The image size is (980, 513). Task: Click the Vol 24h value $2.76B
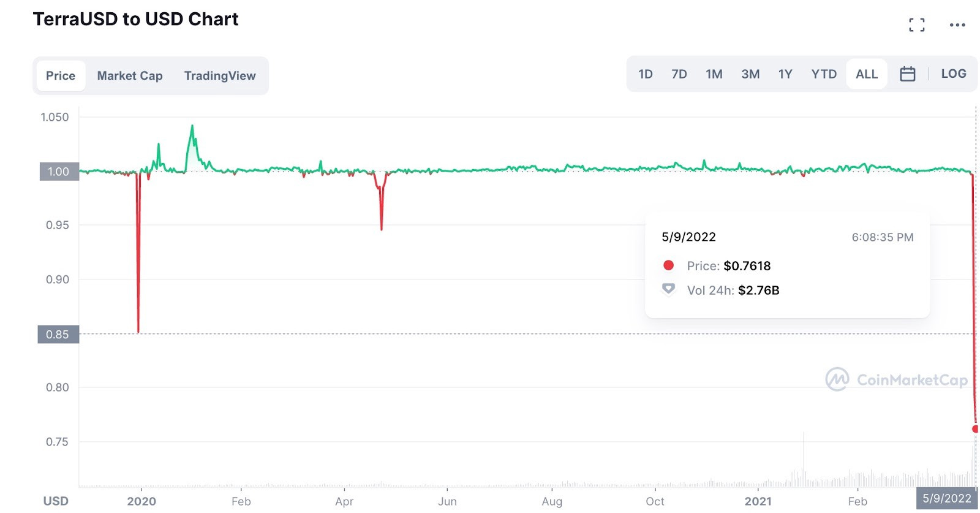pyautogui.click(x=759, y=291)
